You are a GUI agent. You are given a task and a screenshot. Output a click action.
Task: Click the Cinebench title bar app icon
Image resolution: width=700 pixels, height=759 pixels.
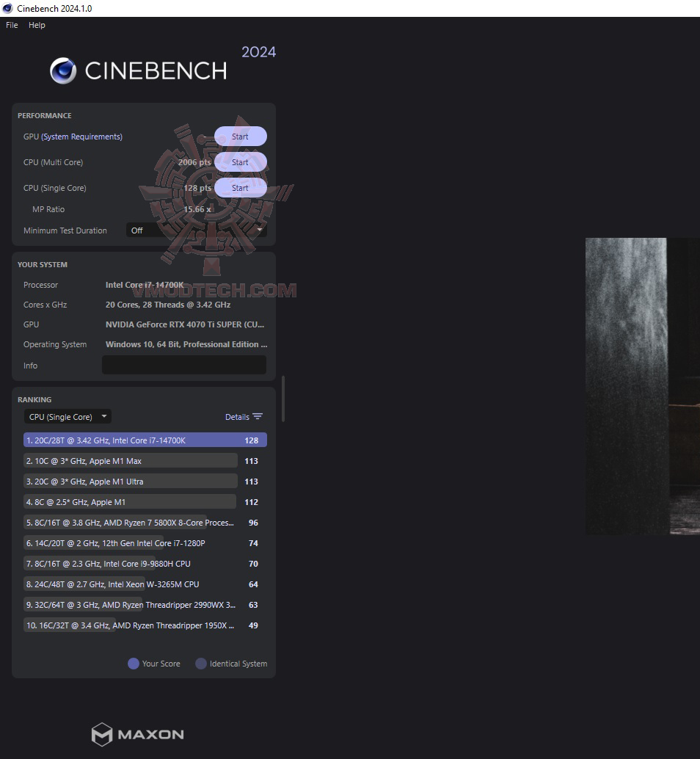click(x=7, y=8)
